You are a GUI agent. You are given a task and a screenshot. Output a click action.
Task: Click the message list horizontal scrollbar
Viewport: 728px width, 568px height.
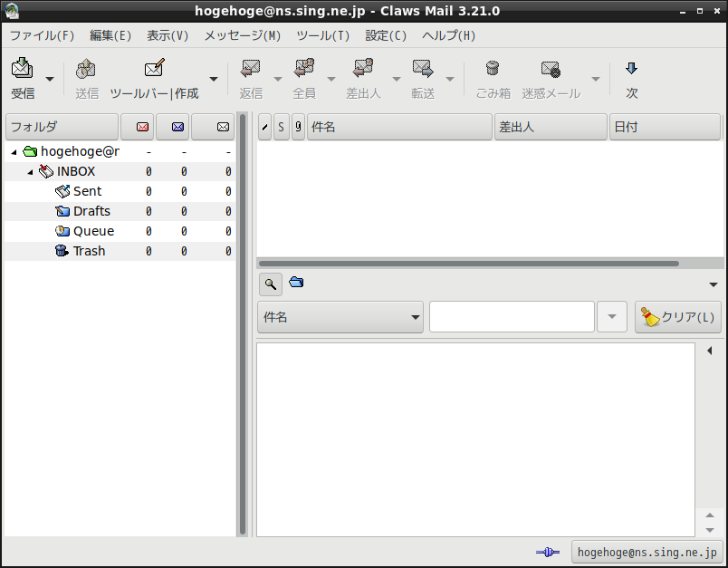click(x=469, y=264)
